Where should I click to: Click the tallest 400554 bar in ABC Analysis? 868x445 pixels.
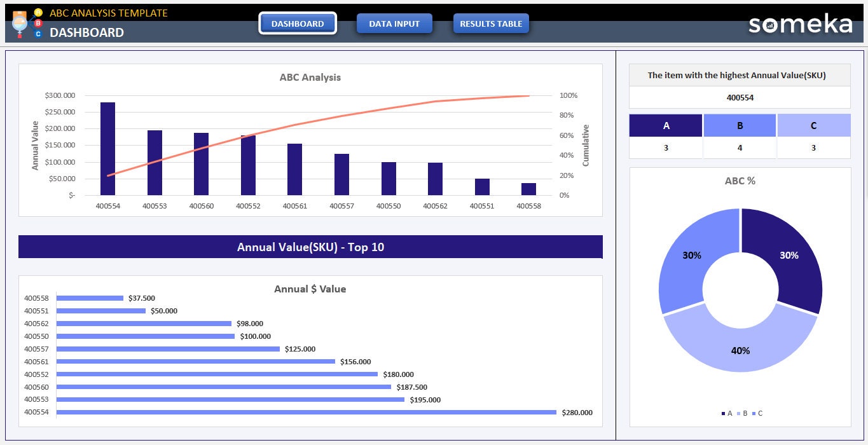click(x=107, y=146)
